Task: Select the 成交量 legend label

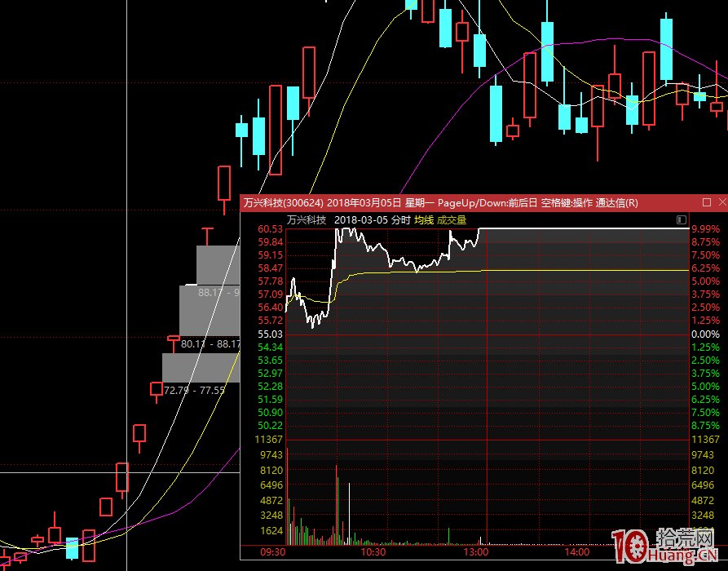Action: click(x=452, y=220)
